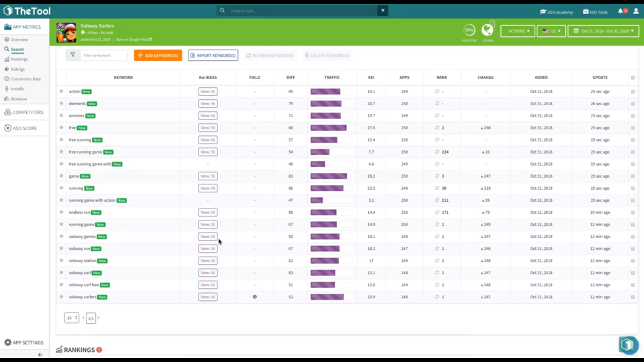Open the user profile icon
The image size is (644, 362).
coord(636,11)
